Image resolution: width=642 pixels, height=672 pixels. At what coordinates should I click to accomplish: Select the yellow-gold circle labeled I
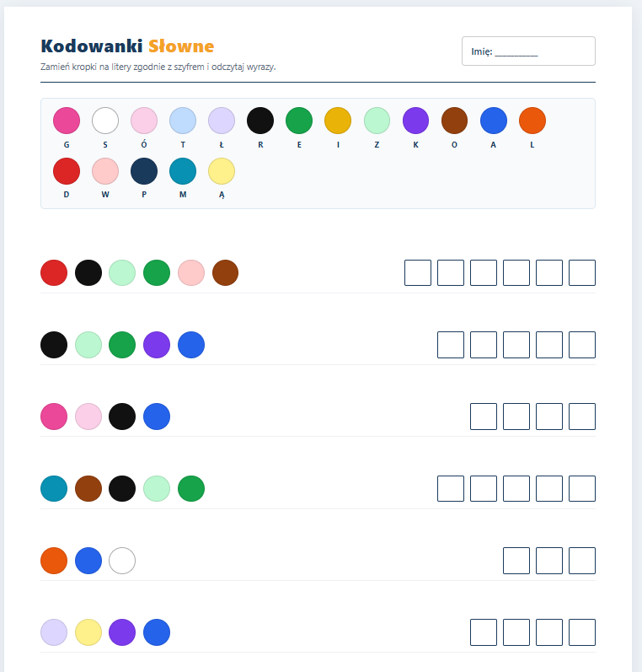[x=338, y=121]
